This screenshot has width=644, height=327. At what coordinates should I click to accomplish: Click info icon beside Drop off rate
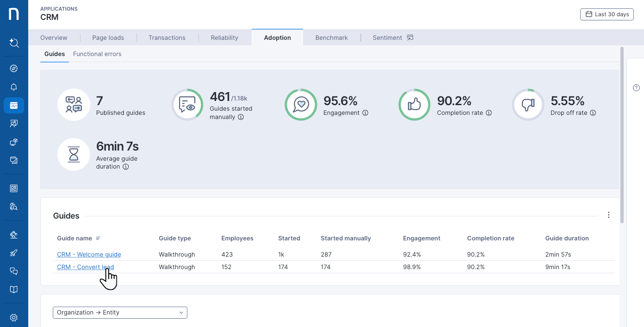[x=593, y=113]
